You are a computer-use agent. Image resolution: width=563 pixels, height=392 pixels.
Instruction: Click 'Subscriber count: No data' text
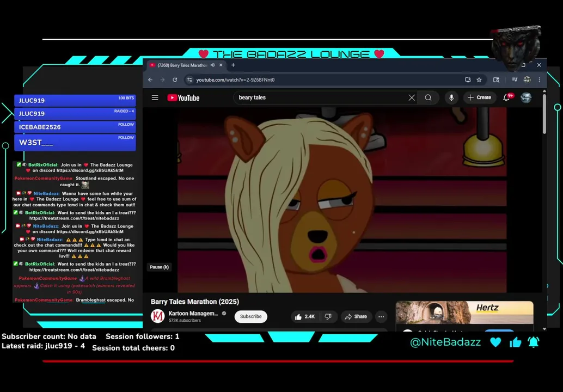[x=49, y=336]
